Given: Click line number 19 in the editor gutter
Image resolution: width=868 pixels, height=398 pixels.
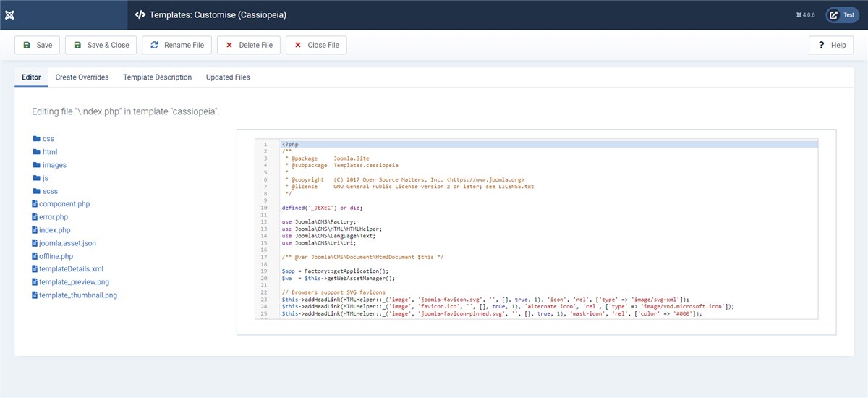Looking at the screenshot, I should pyautogui.click(x=265, y=271).
